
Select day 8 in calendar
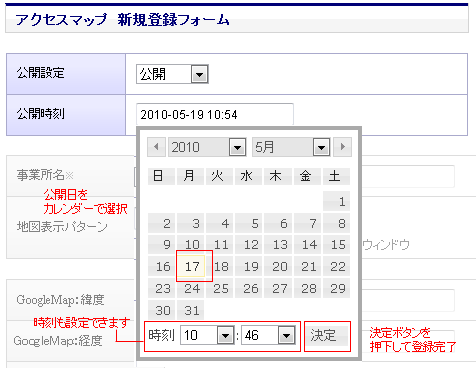tap(337, 223)
